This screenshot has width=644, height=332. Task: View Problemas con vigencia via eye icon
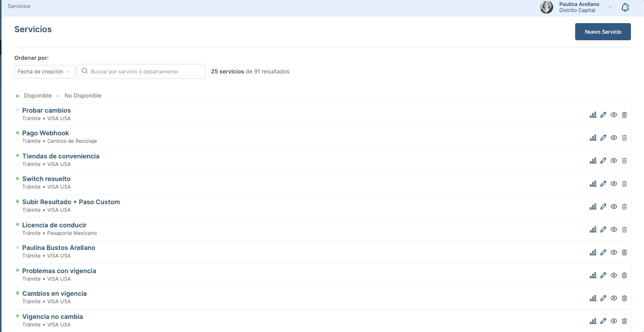pos(614,275)
